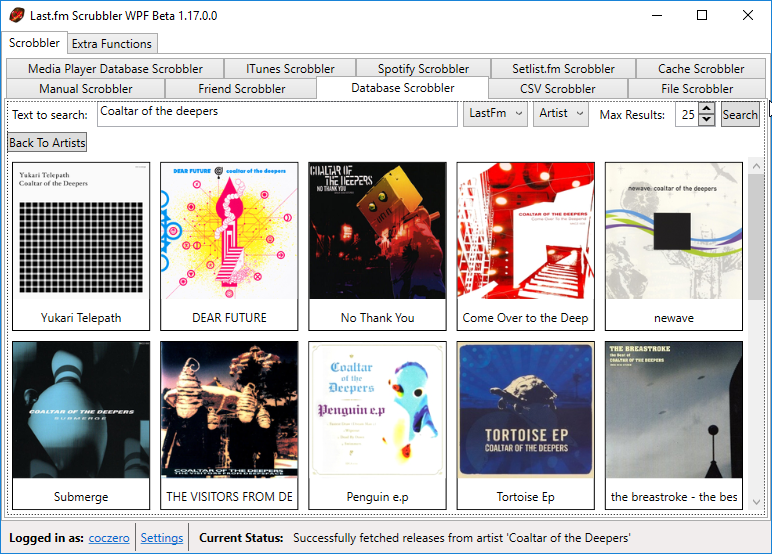Open the CSV Scrobbler tab
This screenshot has height=554, width=772.
pyautogui.click(x=558, y=89)
